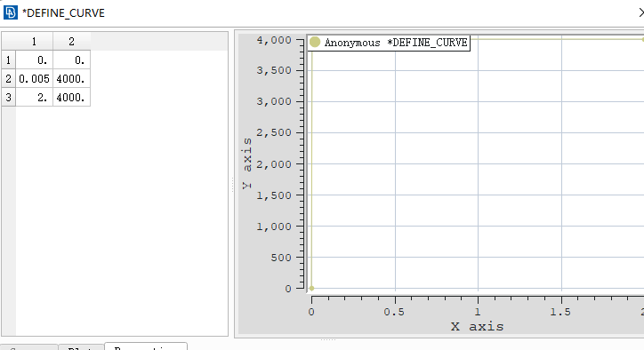Click row 3 cell containing 2.

(34, 98)
